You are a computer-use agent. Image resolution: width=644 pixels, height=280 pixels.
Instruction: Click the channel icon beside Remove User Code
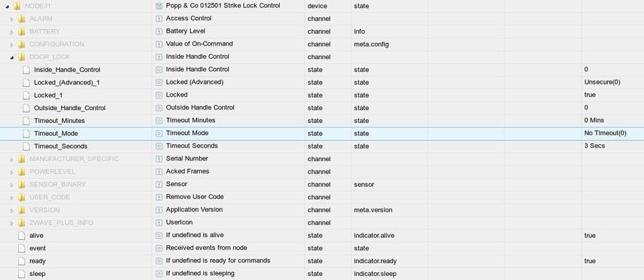point(159,197)
